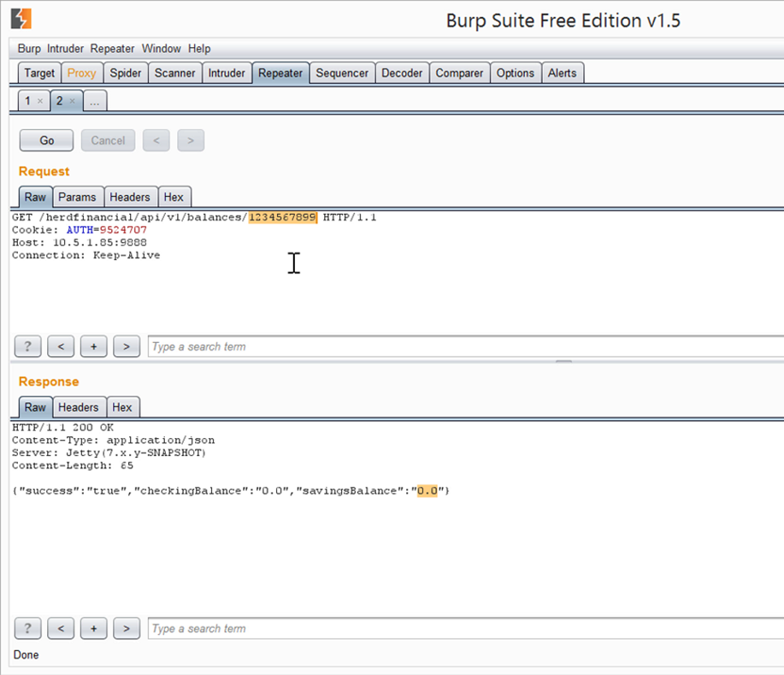Open response search help button
Screen dimensions: 784x675
27,629
